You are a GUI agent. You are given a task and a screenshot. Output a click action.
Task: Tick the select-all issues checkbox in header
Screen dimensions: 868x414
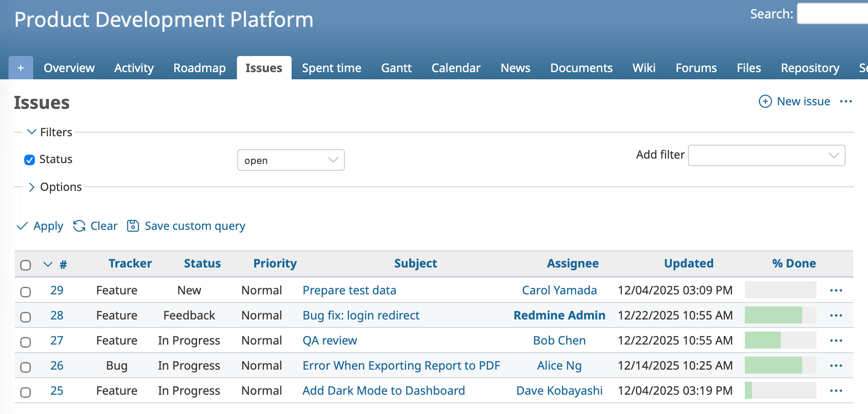26,265
